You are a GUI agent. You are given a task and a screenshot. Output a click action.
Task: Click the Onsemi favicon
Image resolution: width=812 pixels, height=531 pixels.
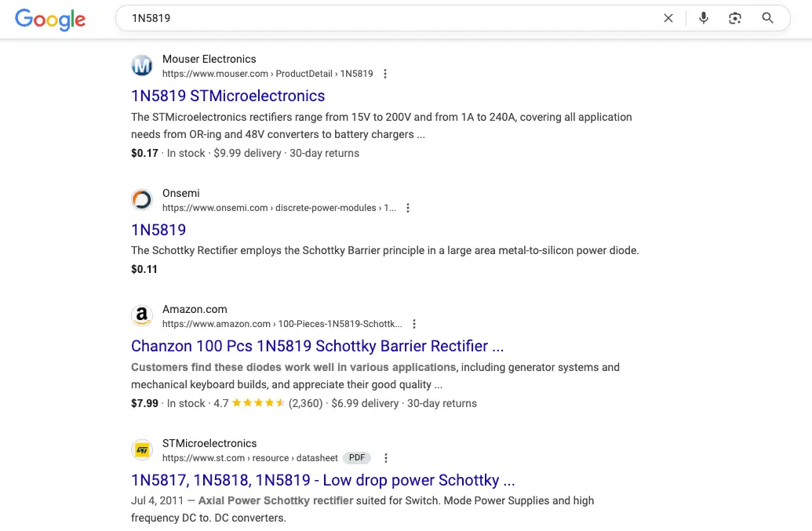pos(142,200)
